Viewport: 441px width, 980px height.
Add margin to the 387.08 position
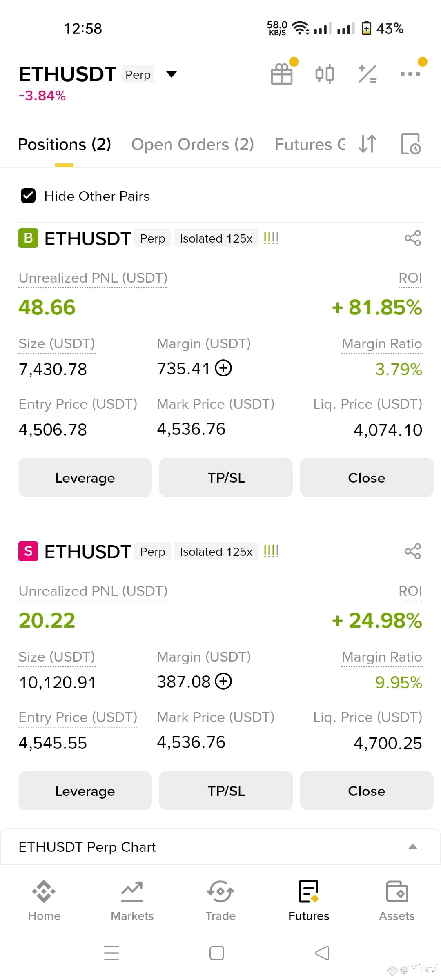pos(223,681)
